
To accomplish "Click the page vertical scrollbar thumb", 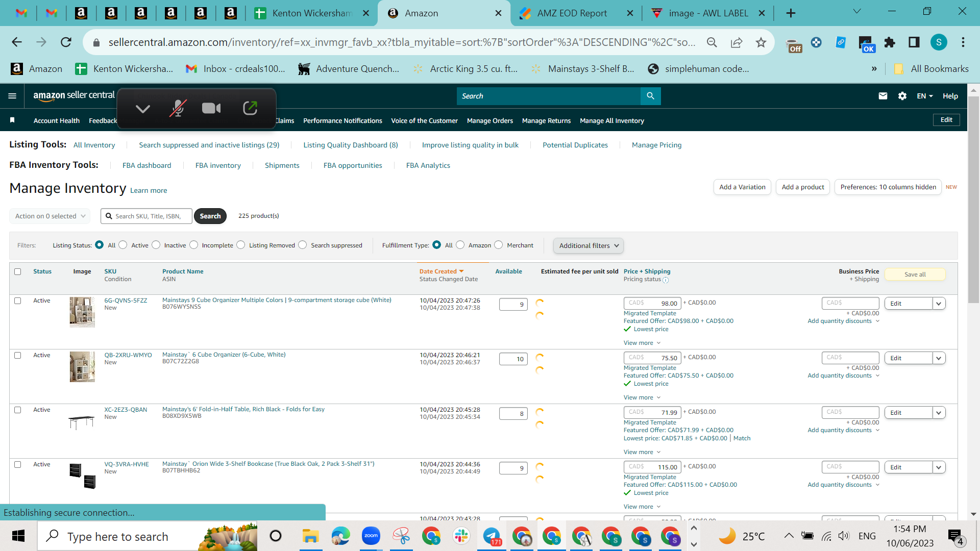I will (973, 199).
